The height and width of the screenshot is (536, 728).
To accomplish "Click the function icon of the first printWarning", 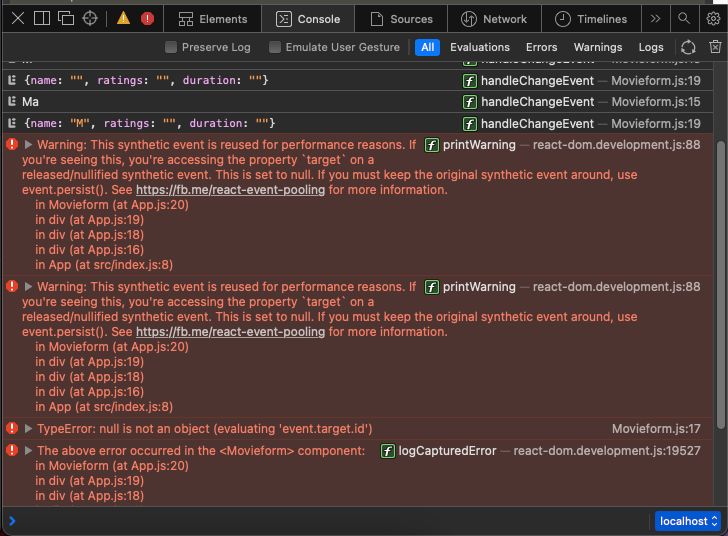I will (432, 145).
